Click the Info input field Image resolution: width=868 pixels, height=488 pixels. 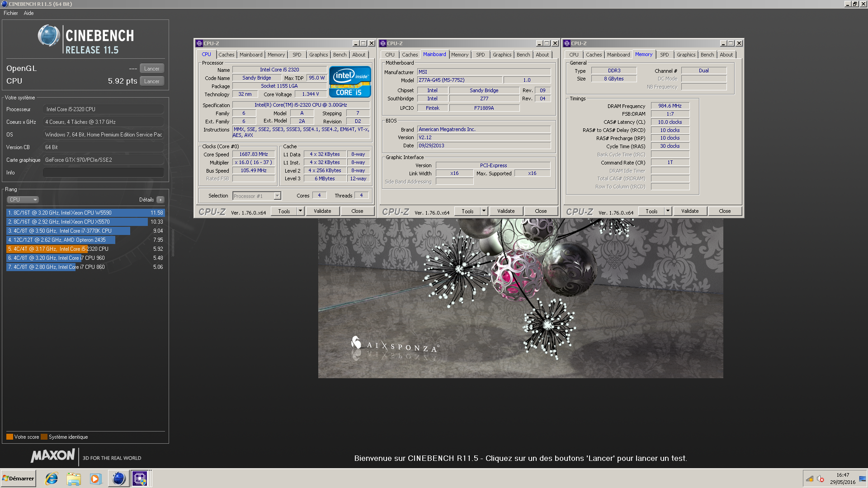click(x=104, y=173)
